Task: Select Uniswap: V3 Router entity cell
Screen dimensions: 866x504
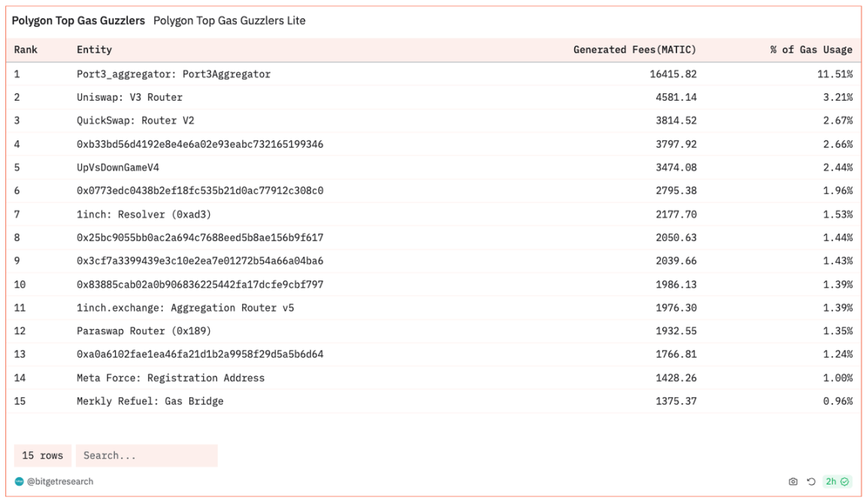Action: click(129, 98)
